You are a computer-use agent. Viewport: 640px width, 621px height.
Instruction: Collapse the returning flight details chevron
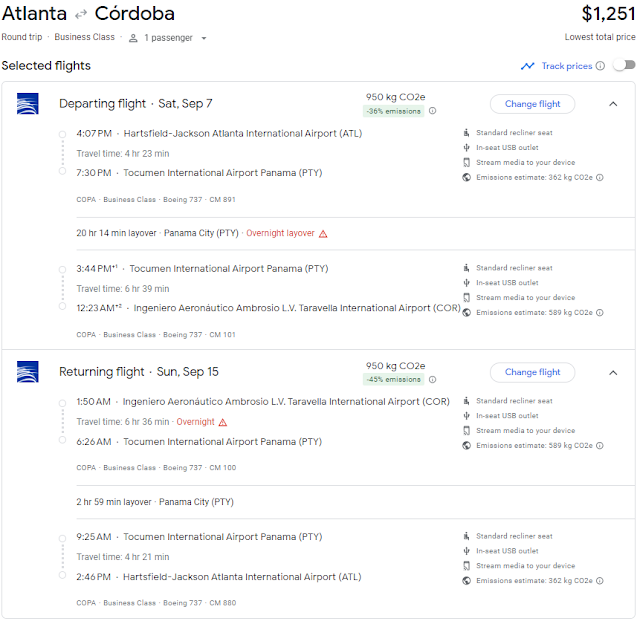click(613, 373)
